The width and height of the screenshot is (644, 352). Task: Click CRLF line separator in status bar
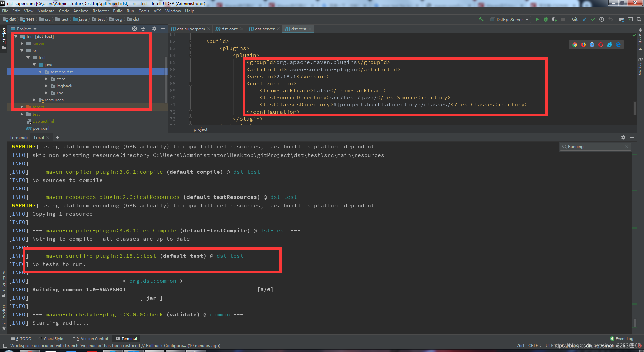coord(534,345)
